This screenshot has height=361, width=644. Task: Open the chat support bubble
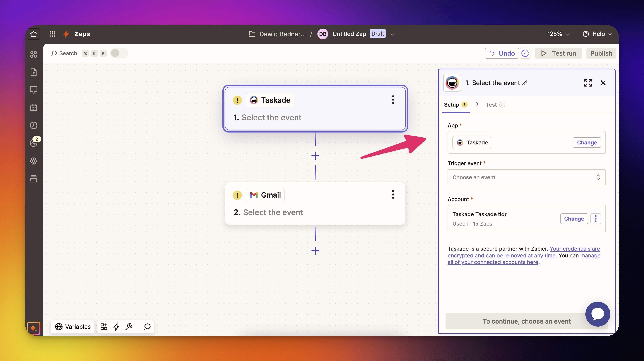click(x=597, y=314)
